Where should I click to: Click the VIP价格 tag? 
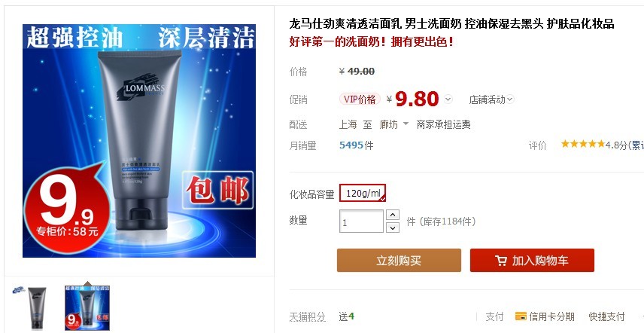pyautogui.click(x=360, y=99)
